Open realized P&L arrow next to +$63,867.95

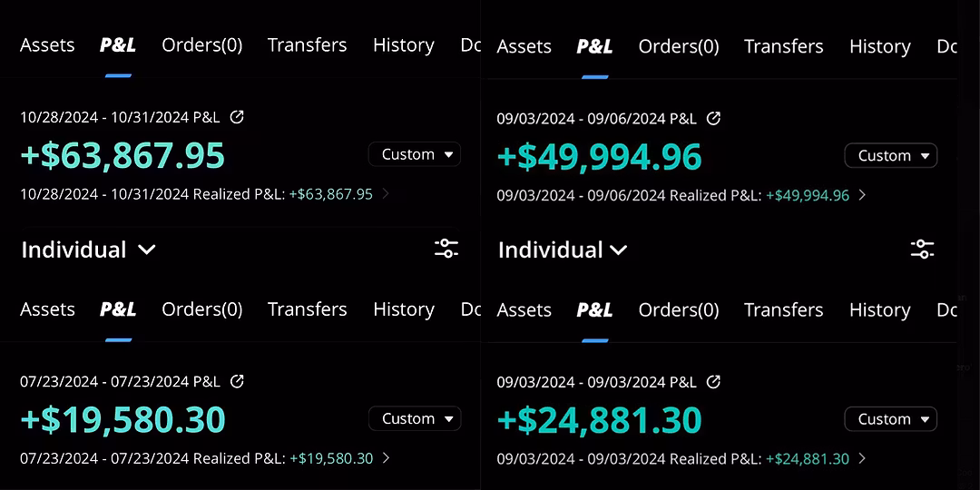pos(386,194)
